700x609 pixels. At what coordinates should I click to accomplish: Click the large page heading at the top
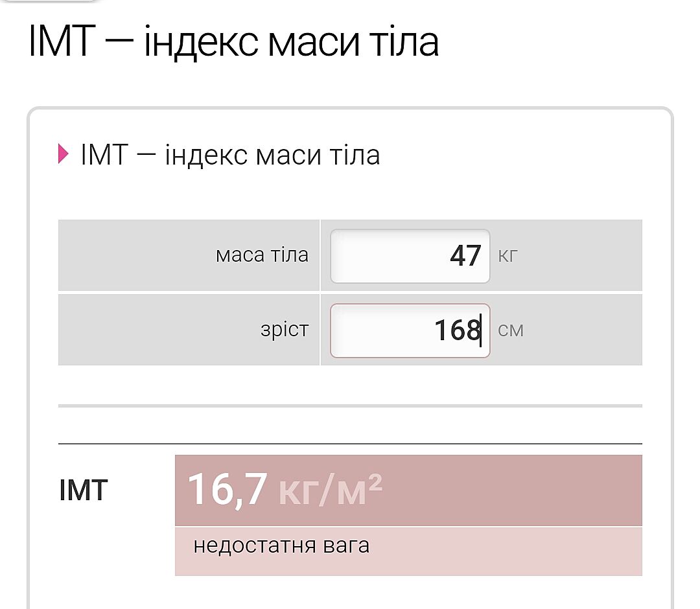[233, 41]
